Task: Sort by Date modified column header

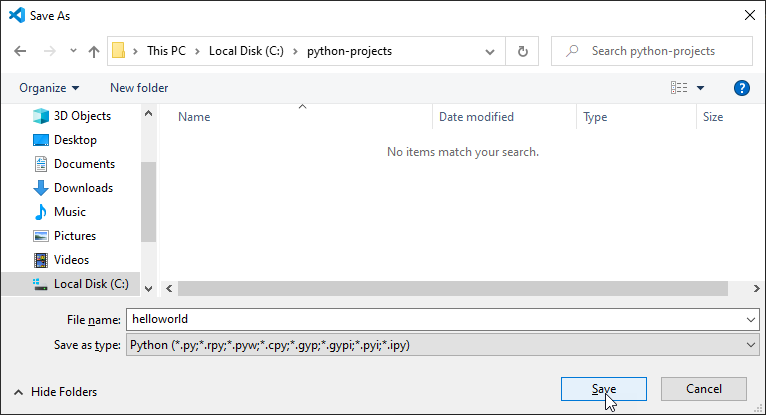Action: coord(476,117)
